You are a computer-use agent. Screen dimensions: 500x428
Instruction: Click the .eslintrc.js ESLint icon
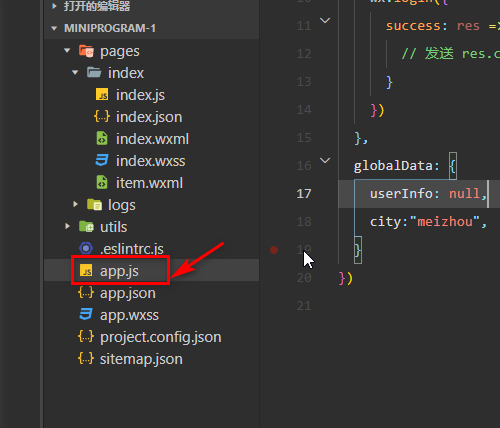86,248
